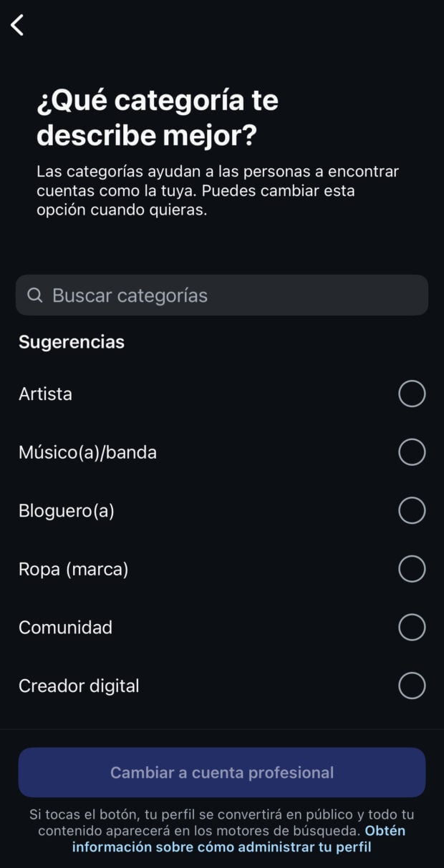Tap the search magnifier icon

pyautogui.click(x=34, y=296)
